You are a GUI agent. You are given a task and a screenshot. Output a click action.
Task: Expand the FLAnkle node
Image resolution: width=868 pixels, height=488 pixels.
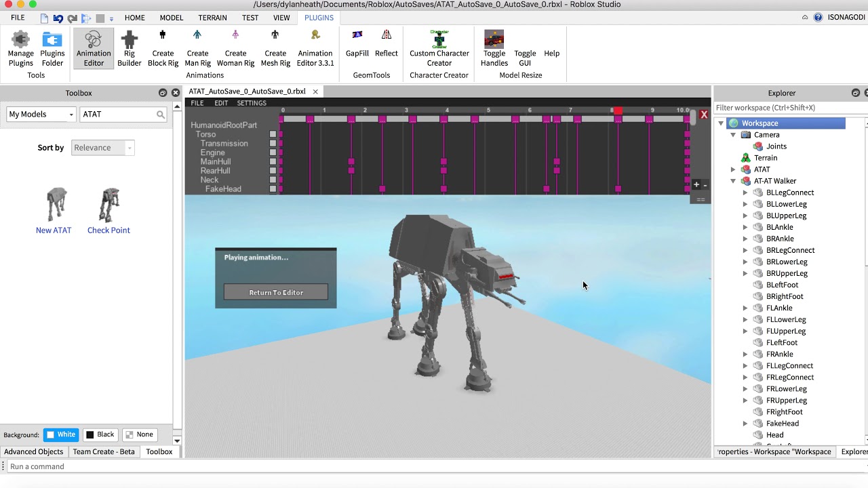click(745, 308)
